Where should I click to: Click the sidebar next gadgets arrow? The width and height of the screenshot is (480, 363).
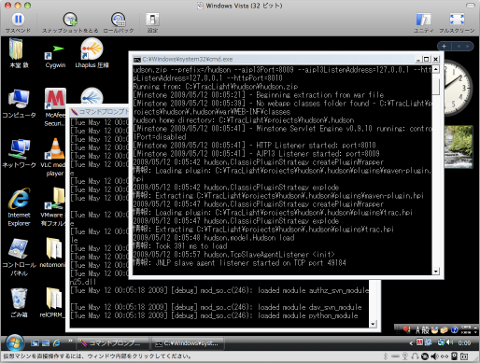[x=467, y=46]
